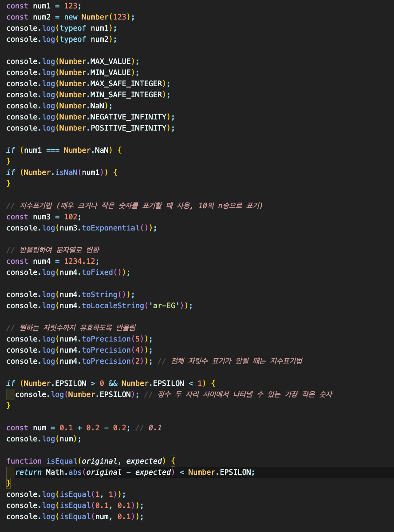This screenshot has height=532, width=394.
Task: Click the MIN_SAFE_INTEGER log line
Action: [88, 95]
